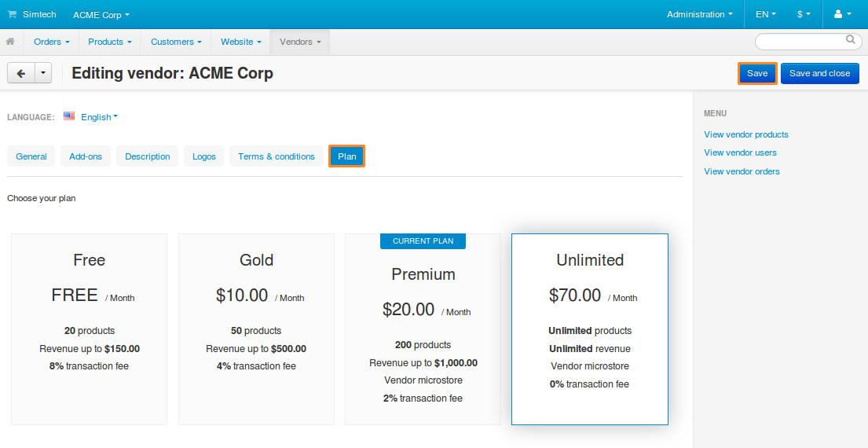The width and height of the screenshot is (868, 448).
Task: Switch to the Logos tab
Action: (204, 156)
